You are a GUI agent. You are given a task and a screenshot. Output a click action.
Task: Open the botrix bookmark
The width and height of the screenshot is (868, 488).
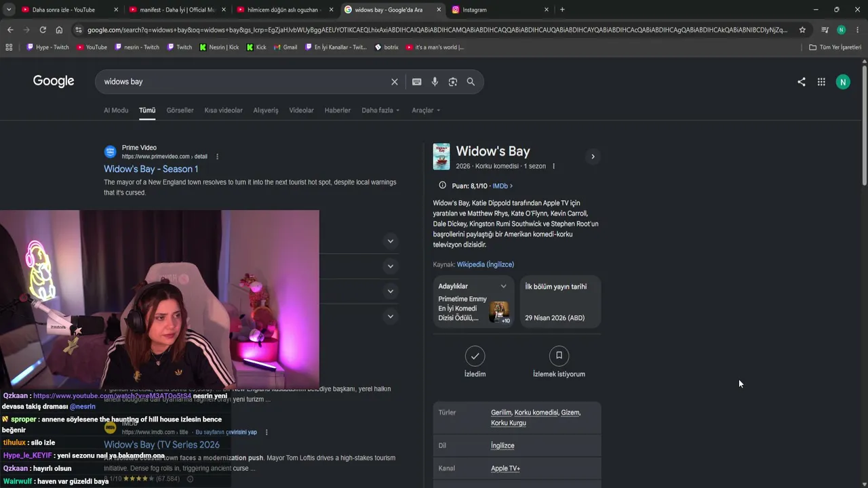(387, 47)
